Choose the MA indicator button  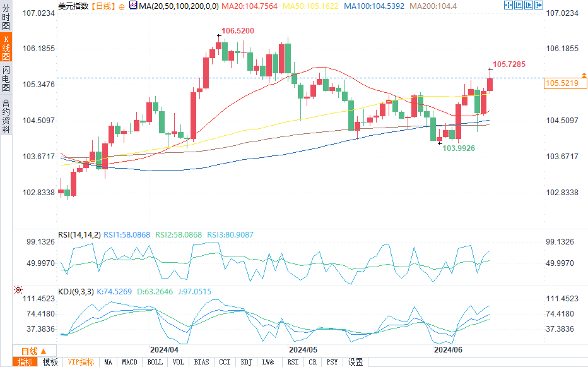point(109,362)
